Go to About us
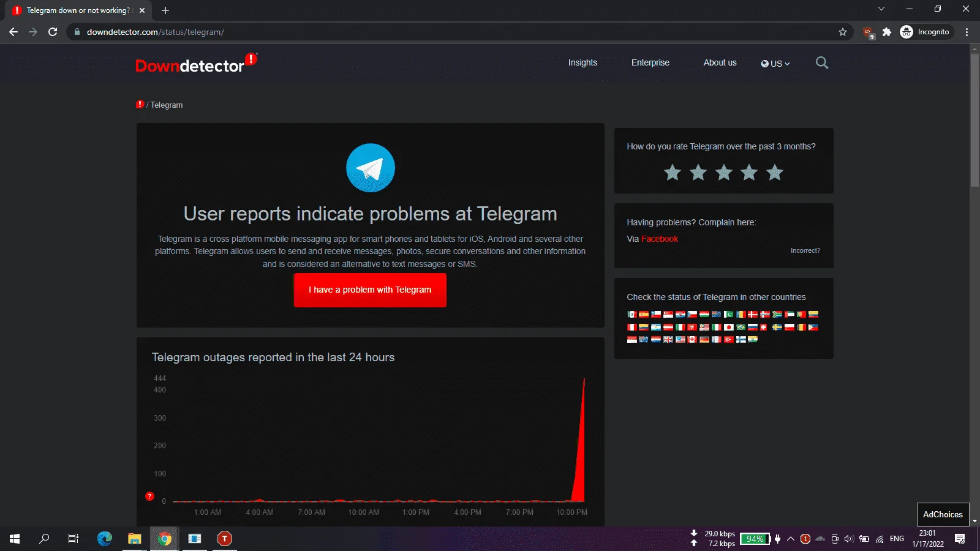The width and height of the screenshot is (980, 551). pyautogui.click(x=720, y=62)
